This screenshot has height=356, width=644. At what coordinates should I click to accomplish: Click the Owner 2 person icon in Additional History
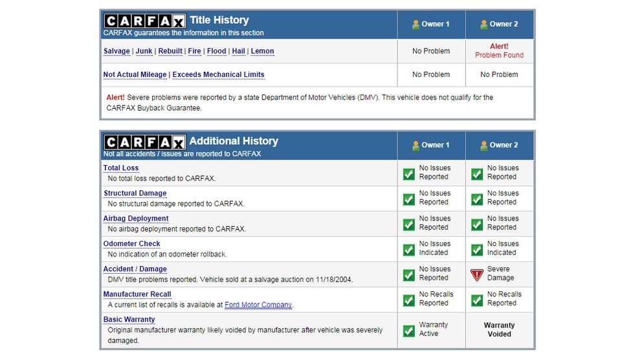[x=484, y=146]
